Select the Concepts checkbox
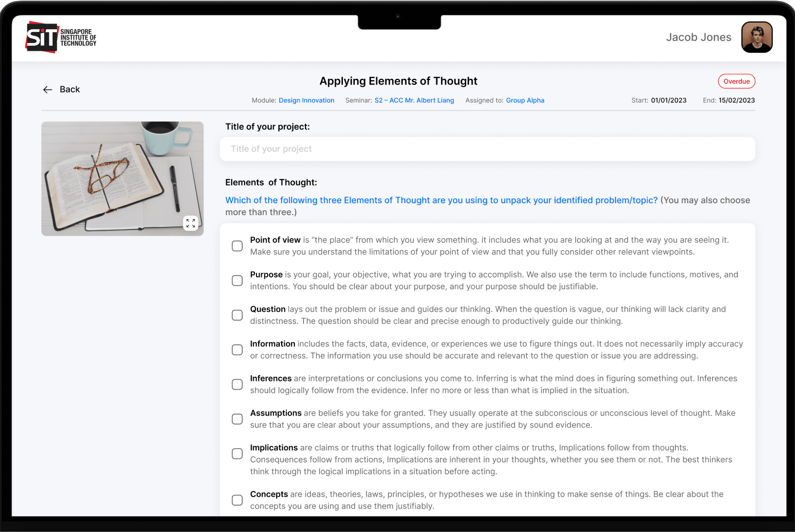The image size is (795, 532). pyautogui.click(x=237, y=500)
